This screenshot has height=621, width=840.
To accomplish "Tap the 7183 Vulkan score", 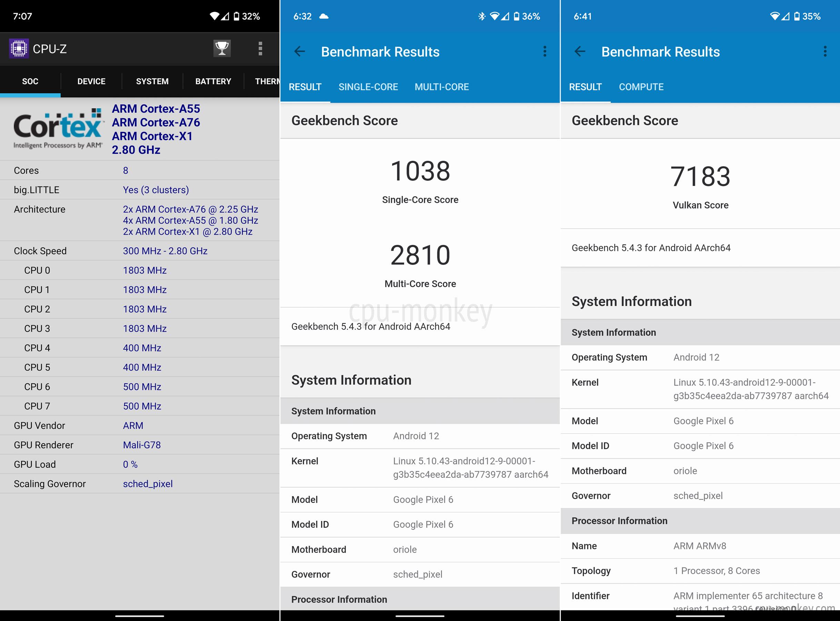I will click(x=700, y=176).
